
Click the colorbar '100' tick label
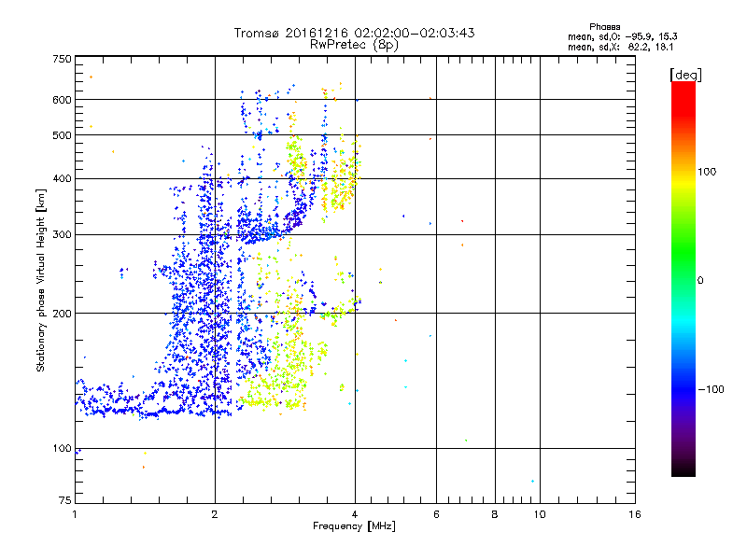[x=707, y=172]
